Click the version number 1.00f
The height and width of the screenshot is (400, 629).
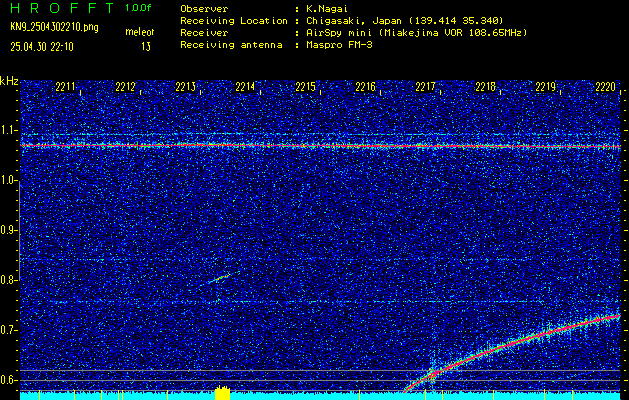(x=138, y=8)
